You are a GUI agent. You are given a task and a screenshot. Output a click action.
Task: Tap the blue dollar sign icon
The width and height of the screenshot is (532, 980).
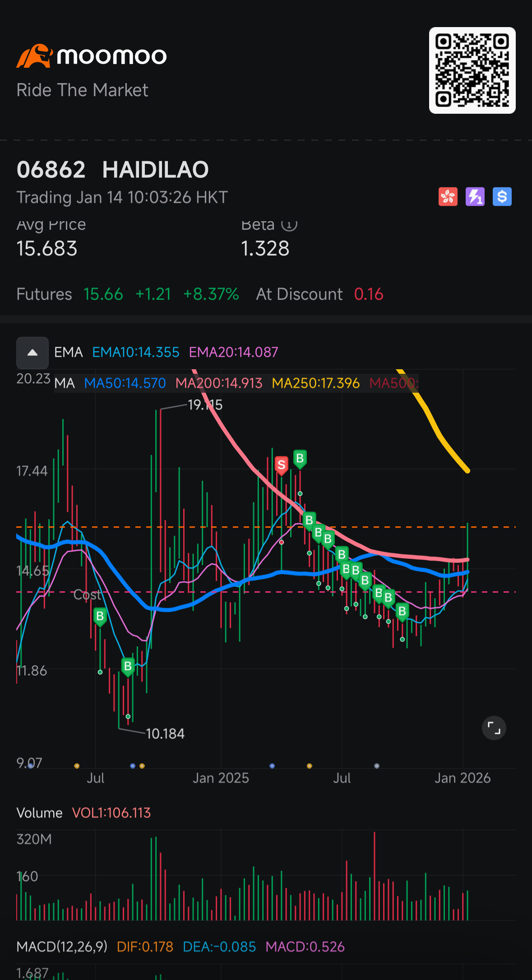click(502, 197)
